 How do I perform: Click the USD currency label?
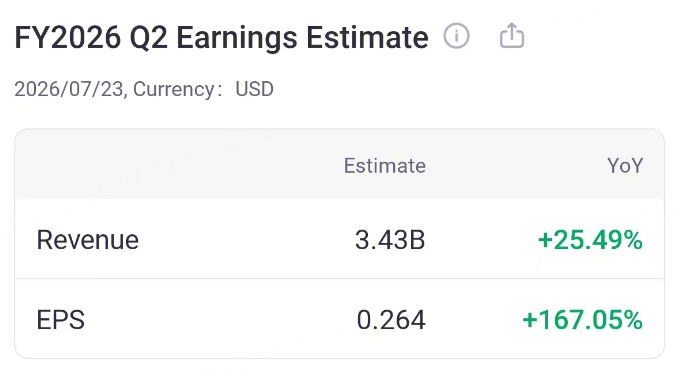coord(254,89)
